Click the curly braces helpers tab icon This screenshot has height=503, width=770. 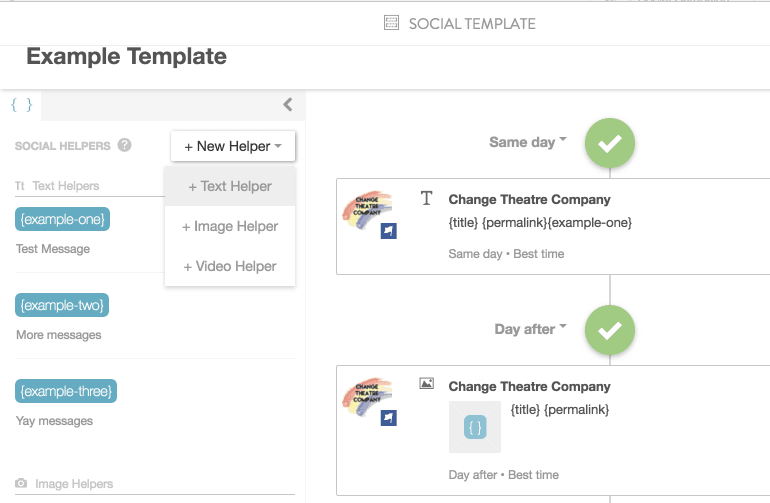click(21, 104)
